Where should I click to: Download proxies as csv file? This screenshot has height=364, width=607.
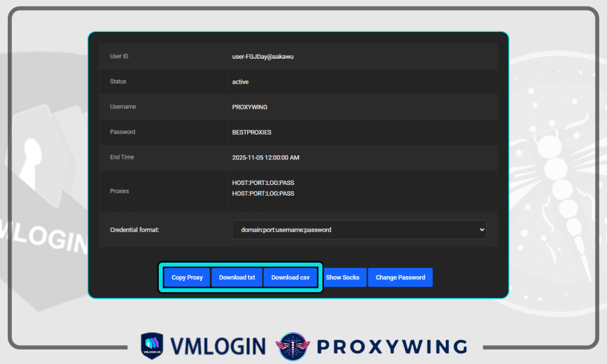[290, 277]
